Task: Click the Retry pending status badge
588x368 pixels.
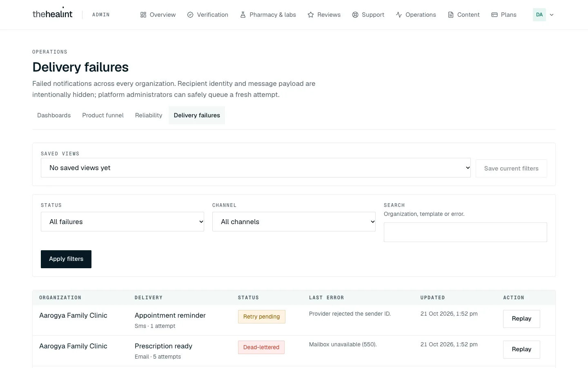Action: [x=262, y=316]
